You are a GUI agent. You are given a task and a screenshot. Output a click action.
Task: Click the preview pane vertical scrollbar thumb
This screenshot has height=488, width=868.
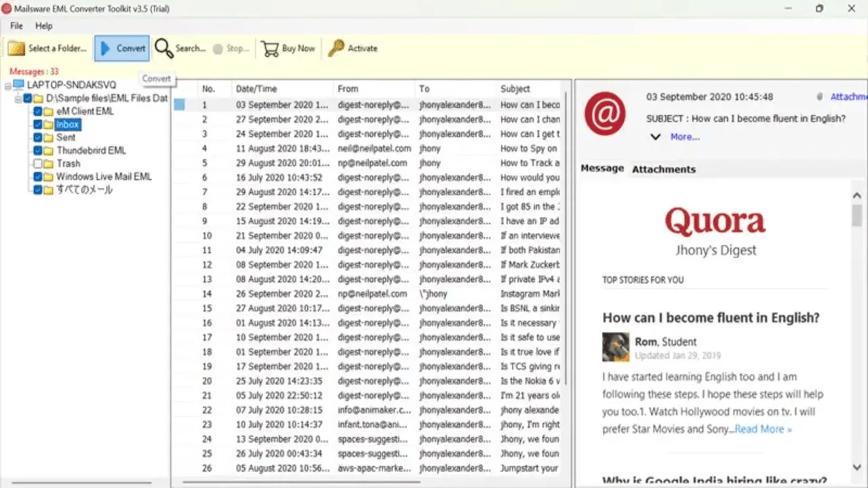click(x=857, y=216)
